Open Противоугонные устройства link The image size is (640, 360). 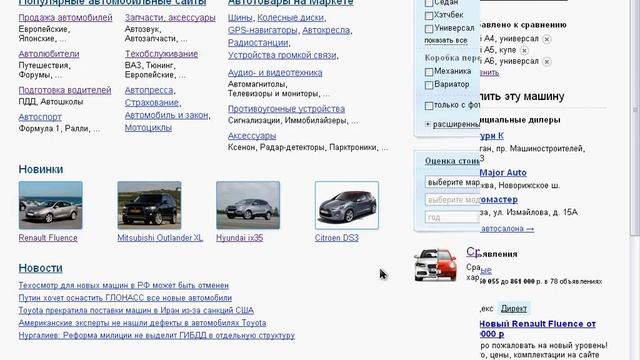click(287, 109)
